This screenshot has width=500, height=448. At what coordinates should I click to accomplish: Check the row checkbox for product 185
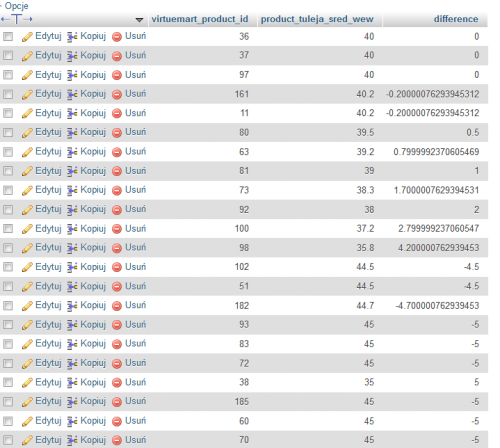point(8,402)
